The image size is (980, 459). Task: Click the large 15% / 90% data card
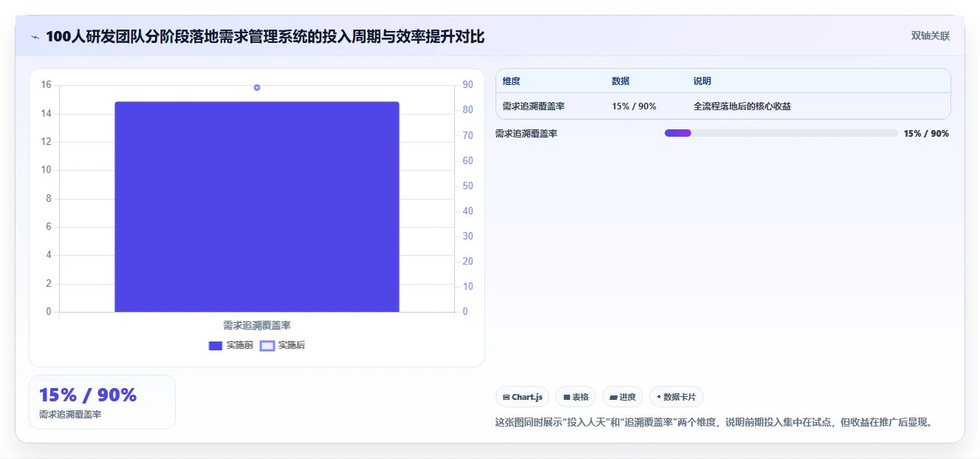(x=102, y=402)
